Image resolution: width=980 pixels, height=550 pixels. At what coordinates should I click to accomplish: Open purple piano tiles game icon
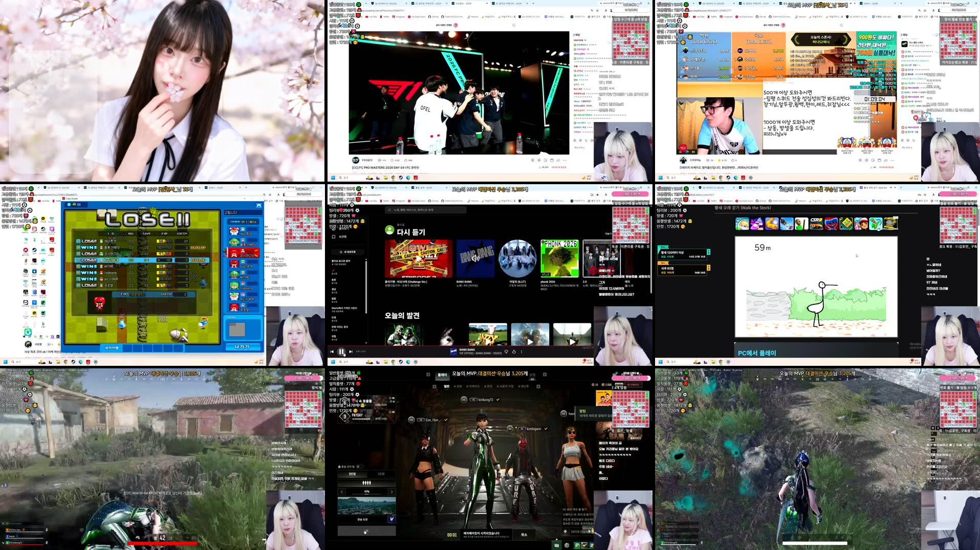click(757, 224)
